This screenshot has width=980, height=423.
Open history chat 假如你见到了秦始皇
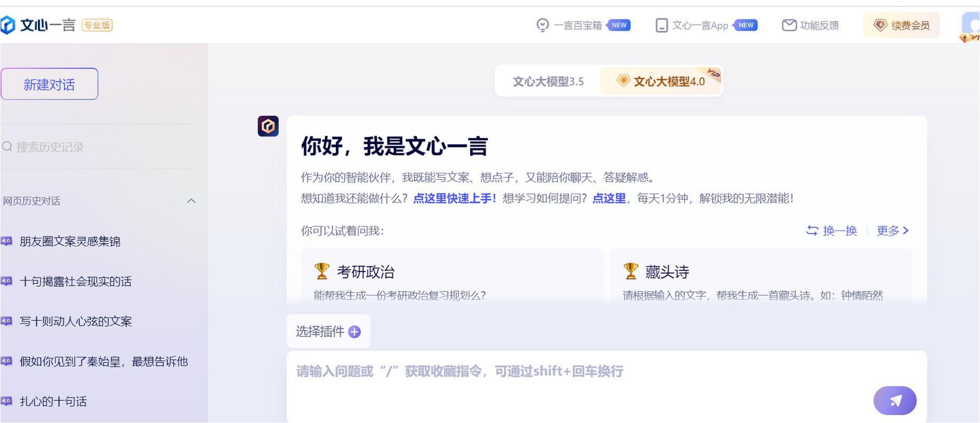104,362
